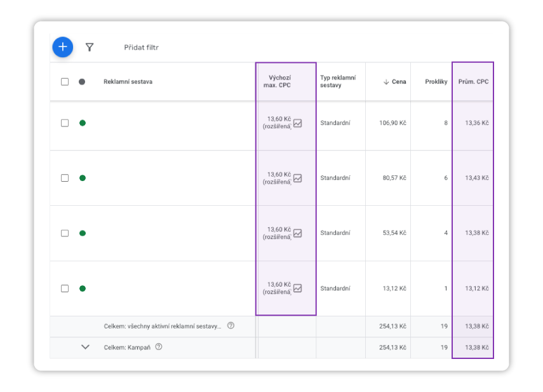Click the blue plus button to add ad group
The image size is (543, 392).
pyautogui.click(x=62, y=47)
